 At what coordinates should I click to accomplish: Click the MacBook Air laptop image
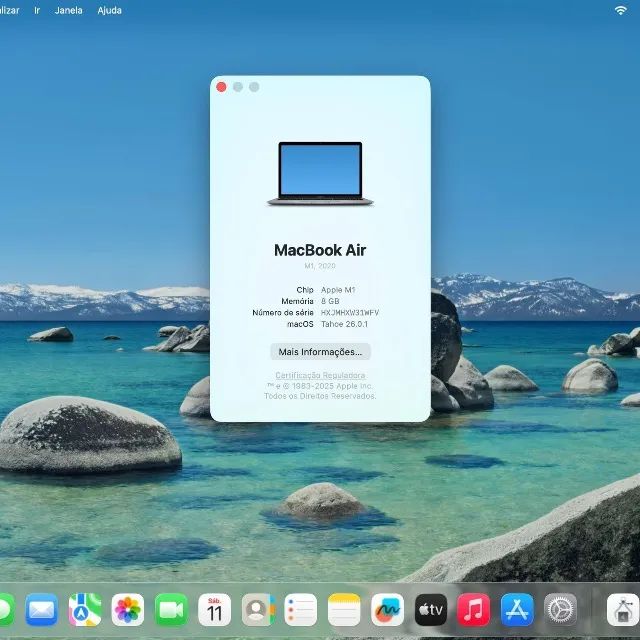320,173
